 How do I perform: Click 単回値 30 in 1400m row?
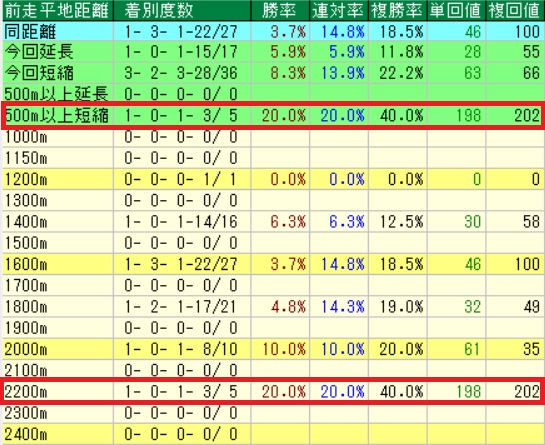pos(472,222)
